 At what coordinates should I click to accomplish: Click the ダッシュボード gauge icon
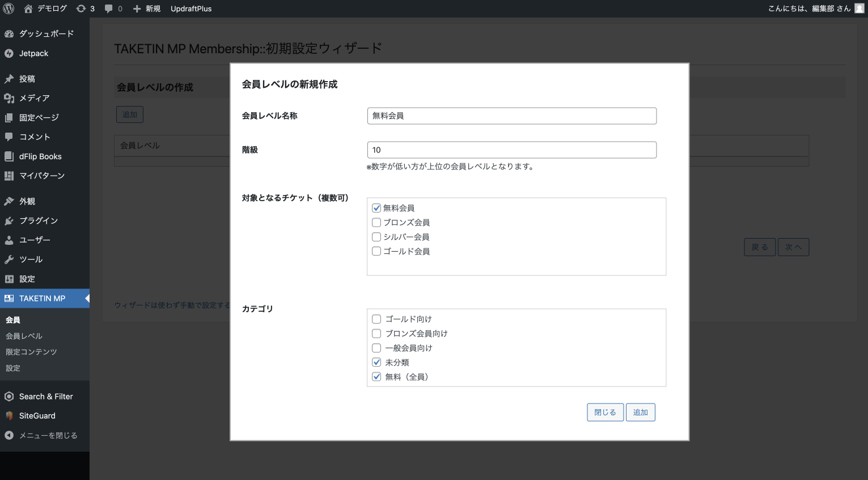[9, 34]
